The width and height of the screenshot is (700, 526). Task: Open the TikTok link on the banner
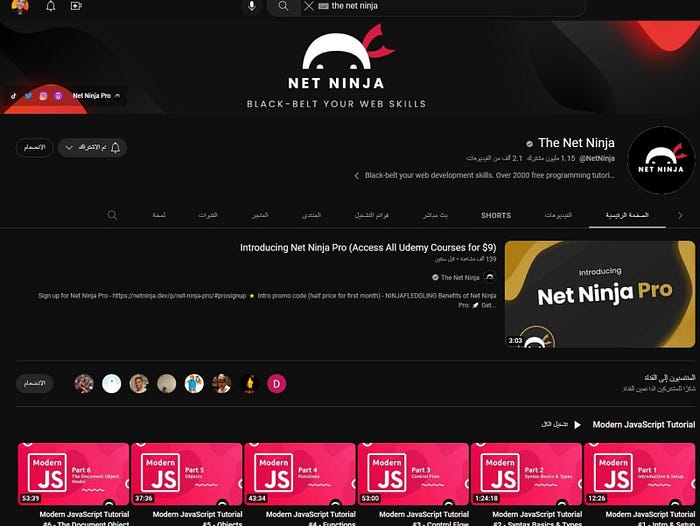tap(13, 96)
